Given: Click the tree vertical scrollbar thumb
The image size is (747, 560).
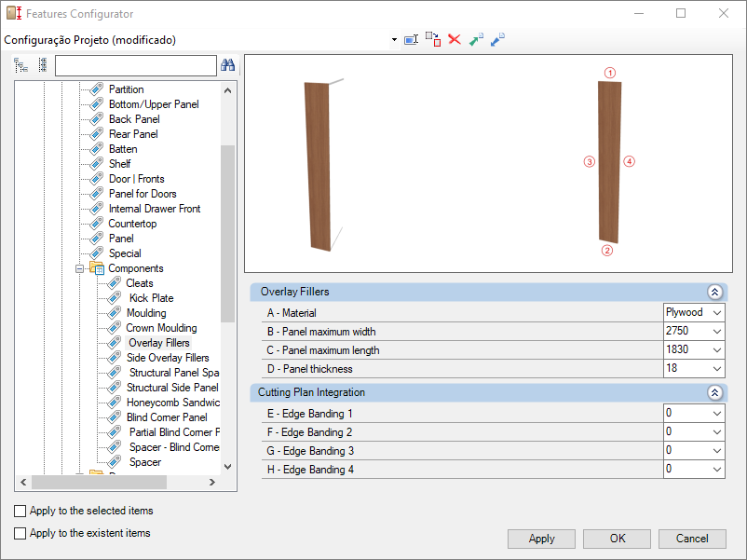Looking at the screenshot, I should 227,234.
